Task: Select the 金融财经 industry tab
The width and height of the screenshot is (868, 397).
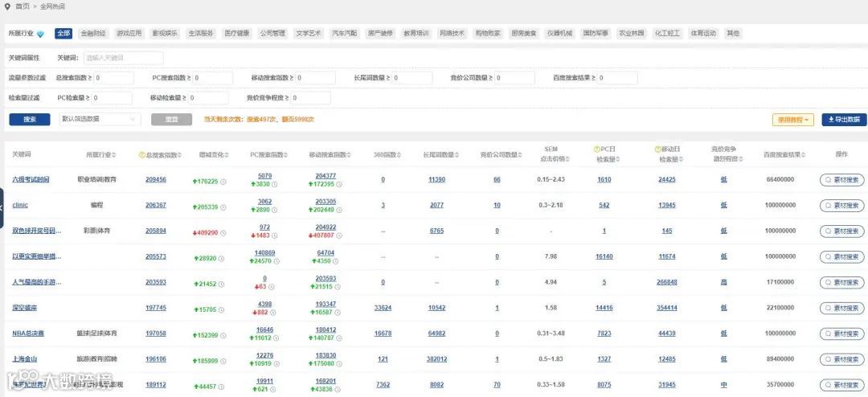Action: pos(93,33)
